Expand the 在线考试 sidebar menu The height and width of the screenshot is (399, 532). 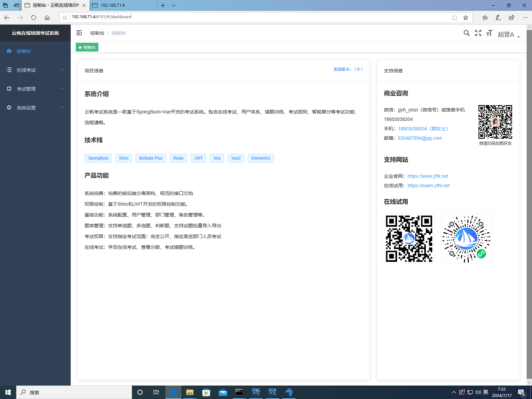pyautogui.click(x=35, y=70)
